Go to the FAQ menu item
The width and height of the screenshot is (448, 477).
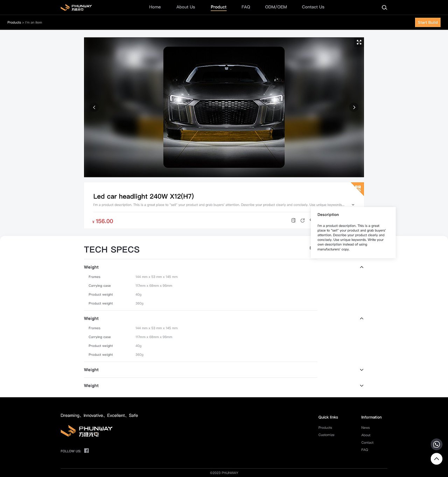pos(246,7)
